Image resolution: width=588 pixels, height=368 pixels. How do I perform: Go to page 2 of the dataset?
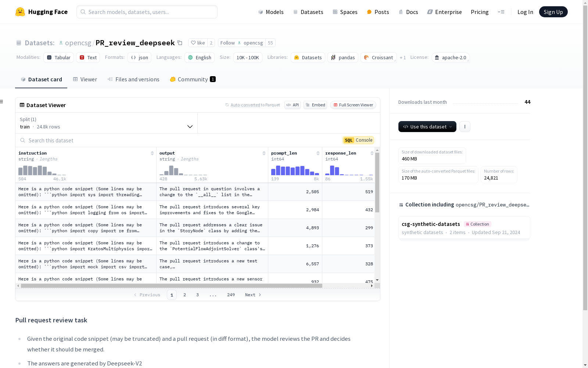coord(184,295)
